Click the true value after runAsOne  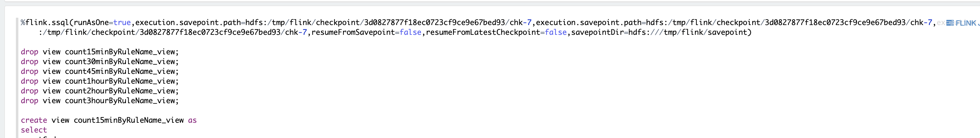(122, 22)
